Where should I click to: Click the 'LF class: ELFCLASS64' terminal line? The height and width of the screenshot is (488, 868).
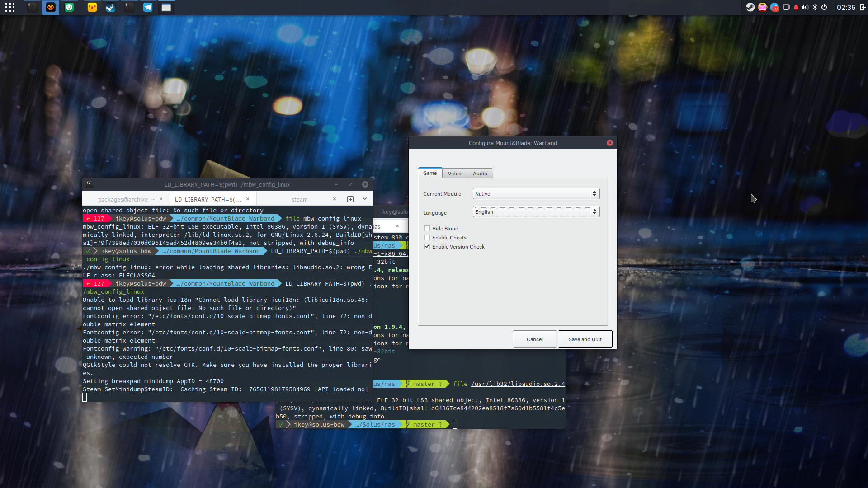119,276
